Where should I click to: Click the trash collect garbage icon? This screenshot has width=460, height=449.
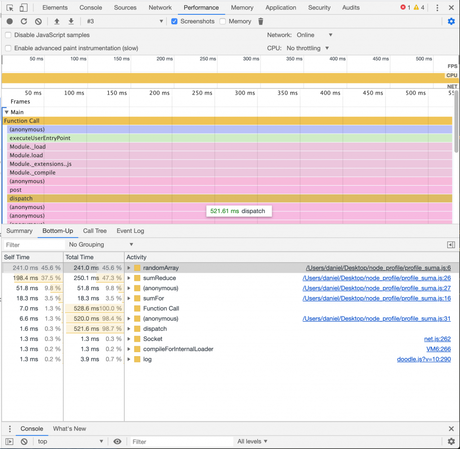[x=261, y=21]
